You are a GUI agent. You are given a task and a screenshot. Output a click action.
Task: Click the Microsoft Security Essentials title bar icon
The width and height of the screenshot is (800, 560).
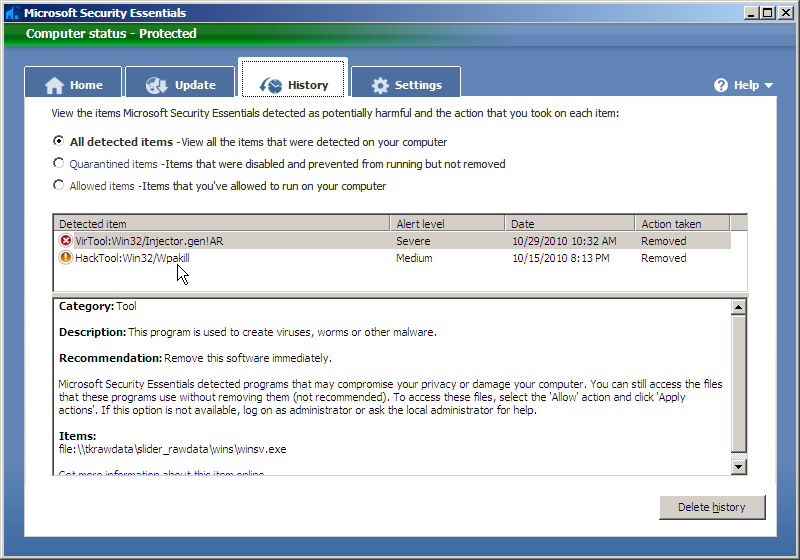coord(12,13)
